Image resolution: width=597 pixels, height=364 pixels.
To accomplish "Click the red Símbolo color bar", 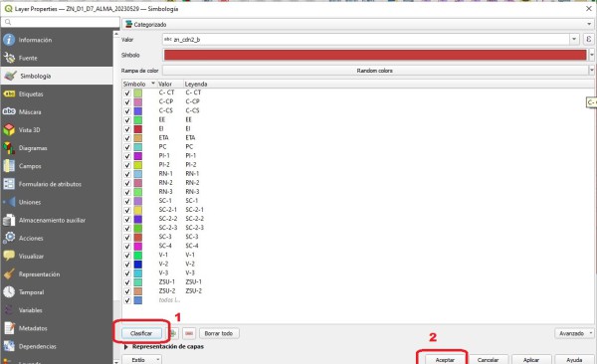I will 375,55.
